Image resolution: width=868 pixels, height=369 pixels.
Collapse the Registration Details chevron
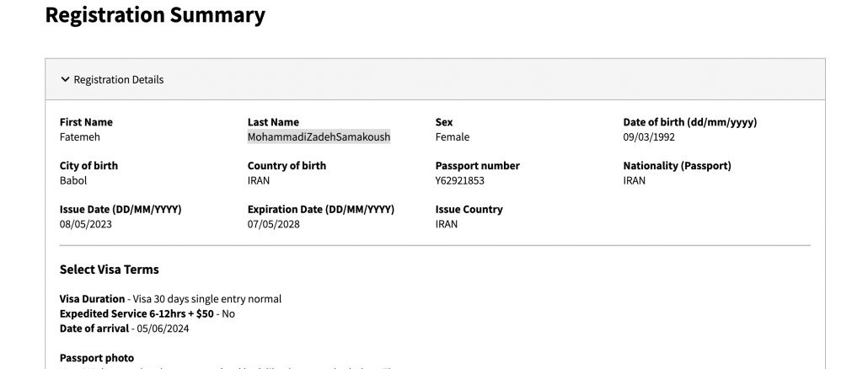(x=65, y=80)
